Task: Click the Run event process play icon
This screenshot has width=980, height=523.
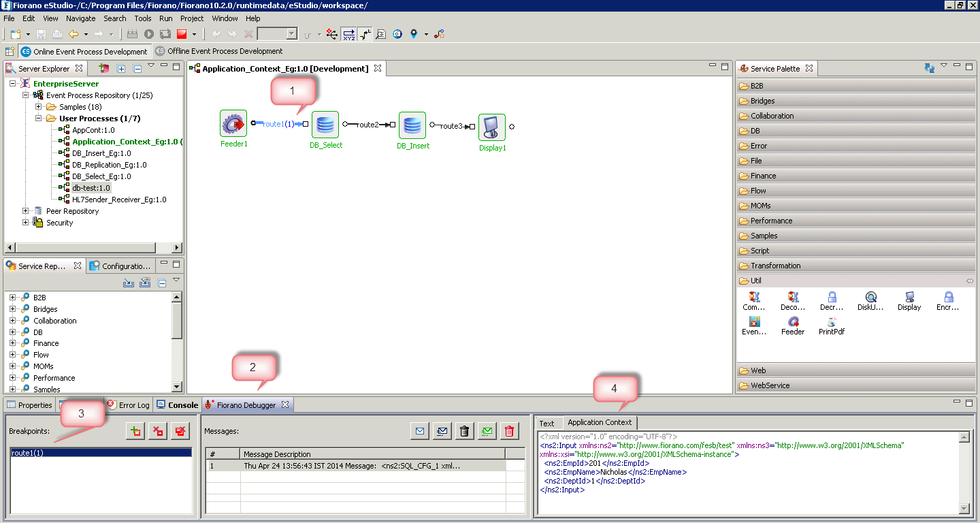Action: point(148,33)
